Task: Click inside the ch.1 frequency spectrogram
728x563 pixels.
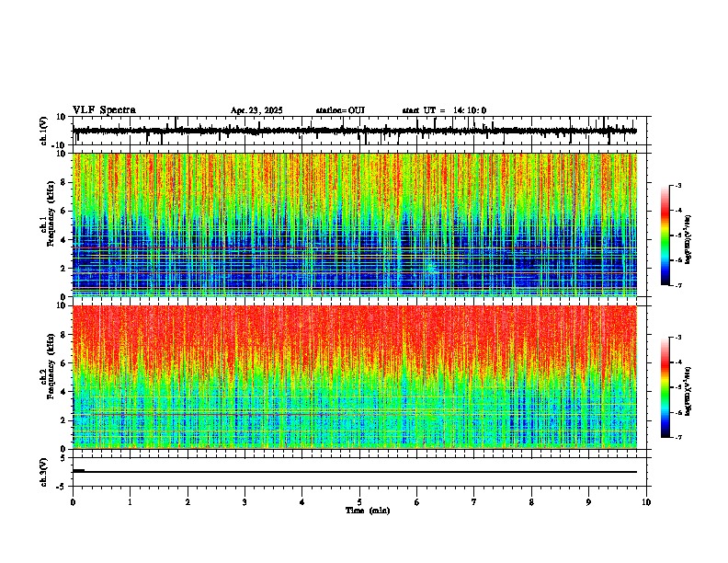Action: click(355, 224)
